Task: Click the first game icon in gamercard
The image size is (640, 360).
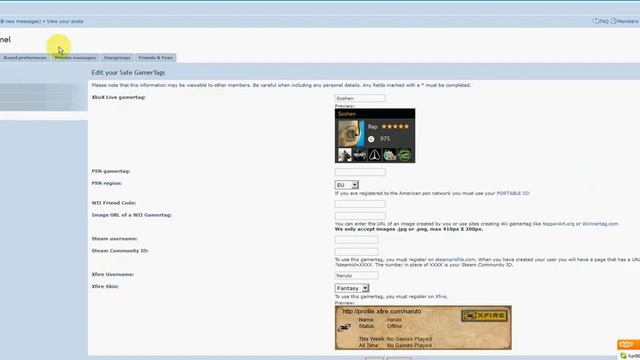Action: pyautogui.click(x=344, y=155)
